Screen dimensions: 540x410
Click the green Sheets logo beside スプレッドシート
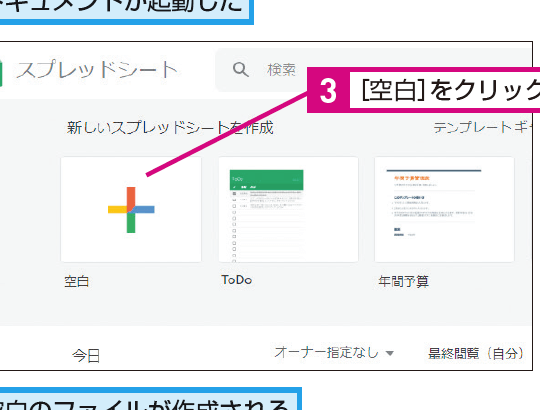[1, 72]
